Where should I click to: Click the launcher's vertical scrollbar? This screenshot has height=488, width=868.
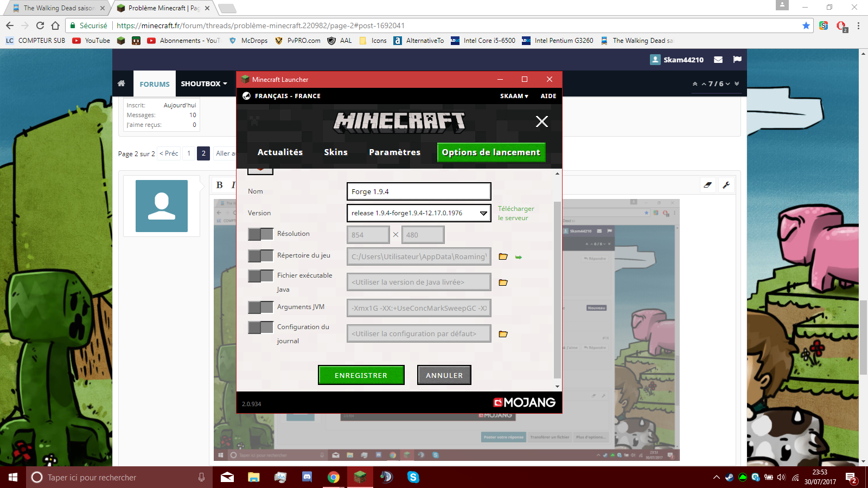(557, 290)
